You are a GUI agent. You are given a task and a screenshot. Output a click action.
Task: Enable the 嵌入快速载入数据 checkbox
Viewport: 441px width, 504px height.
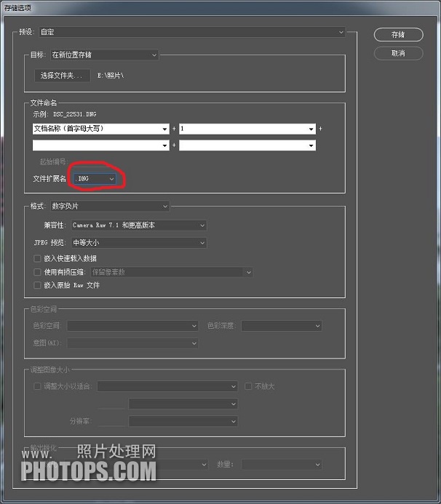coord(37,258)
